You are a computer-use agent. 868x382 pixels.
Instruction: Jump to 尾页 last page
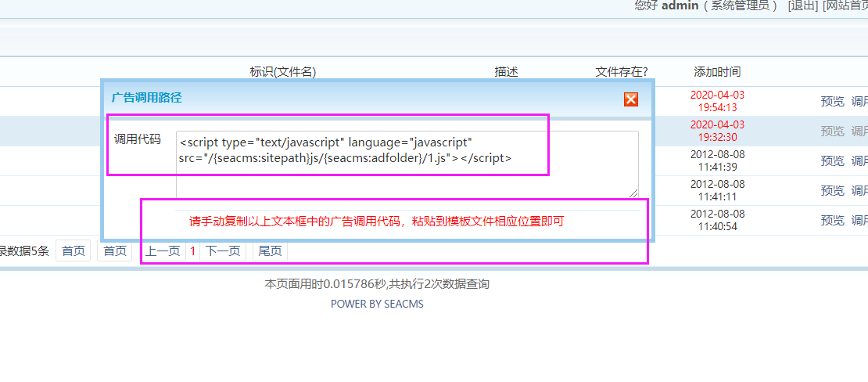pyautogui.click(x=270, y=251)
